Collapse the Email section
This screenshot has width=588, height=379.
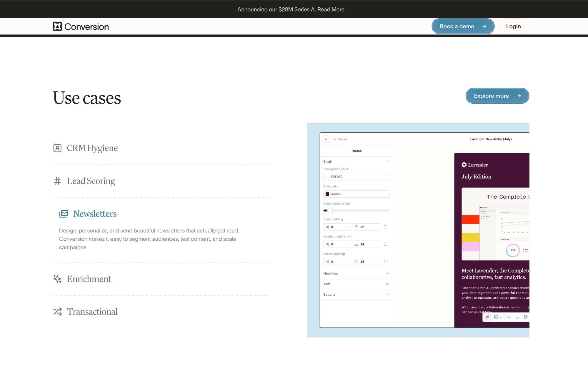pos(387,162)
